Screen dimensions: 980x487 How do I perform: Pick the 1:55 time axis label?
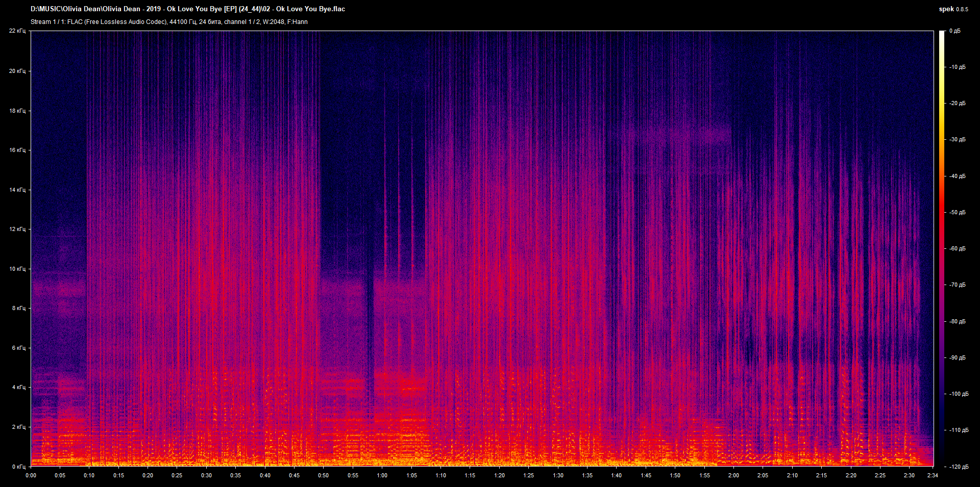pos(705,475)
